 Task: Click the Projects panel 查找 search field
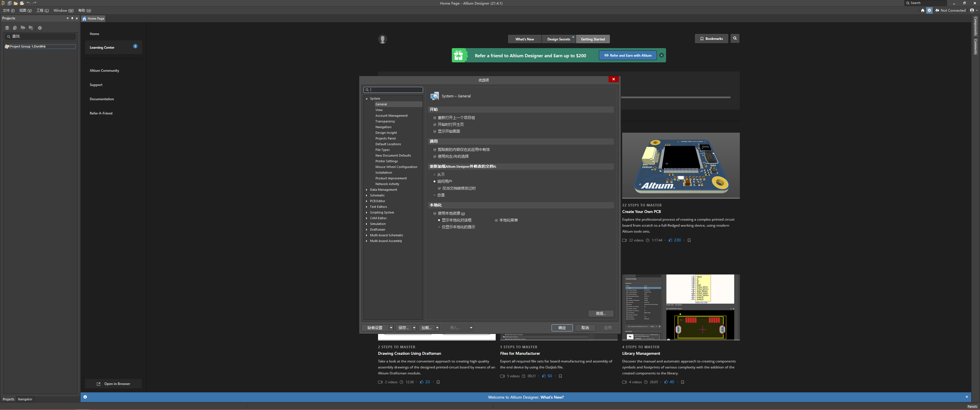[40, 36]
